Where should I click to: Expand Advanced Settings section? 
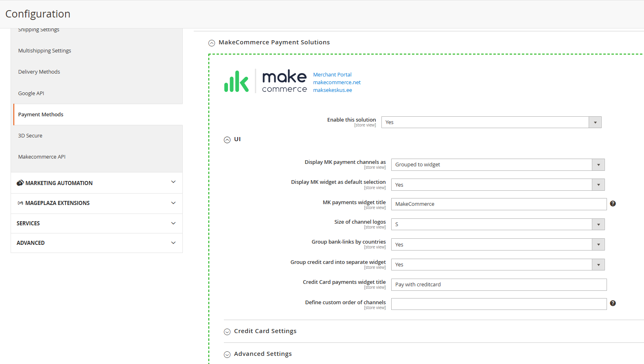point(227,355)
